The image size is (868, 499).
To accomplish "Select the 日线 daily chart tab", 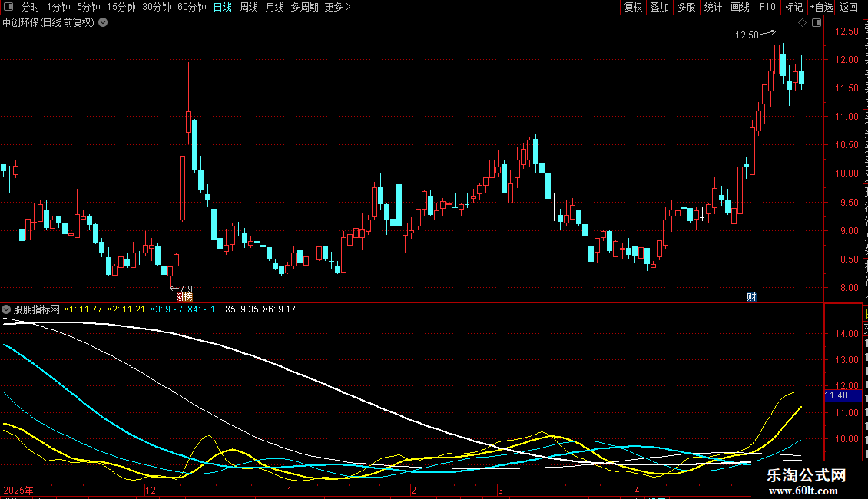I will 223,7.
